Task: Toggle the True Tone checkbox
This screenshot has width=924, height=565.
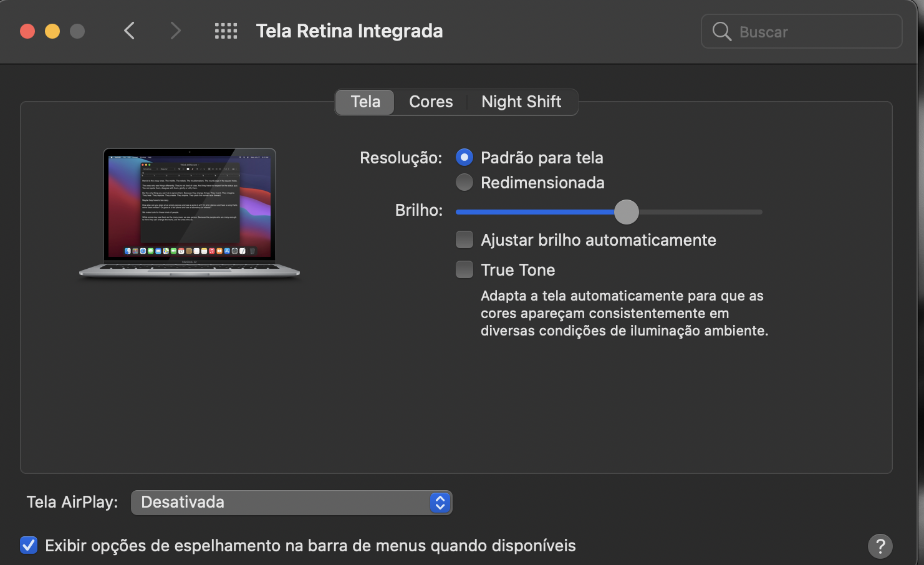Action: tap(464, 270)
